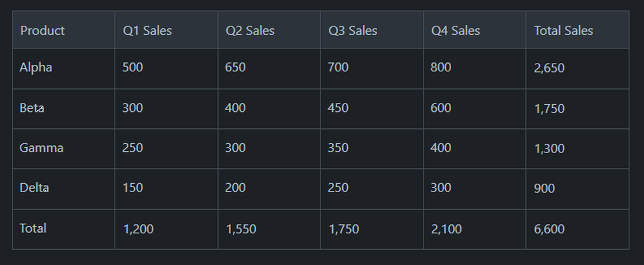Click Gamma's total sales 1,300 cell
Screen dimensions: 644x265
(549, 149)
